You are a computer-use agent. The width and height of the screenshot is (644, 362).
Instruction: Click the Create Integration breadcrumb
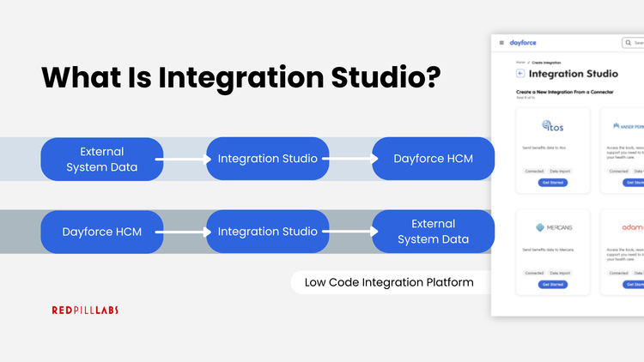pos(546,63)
